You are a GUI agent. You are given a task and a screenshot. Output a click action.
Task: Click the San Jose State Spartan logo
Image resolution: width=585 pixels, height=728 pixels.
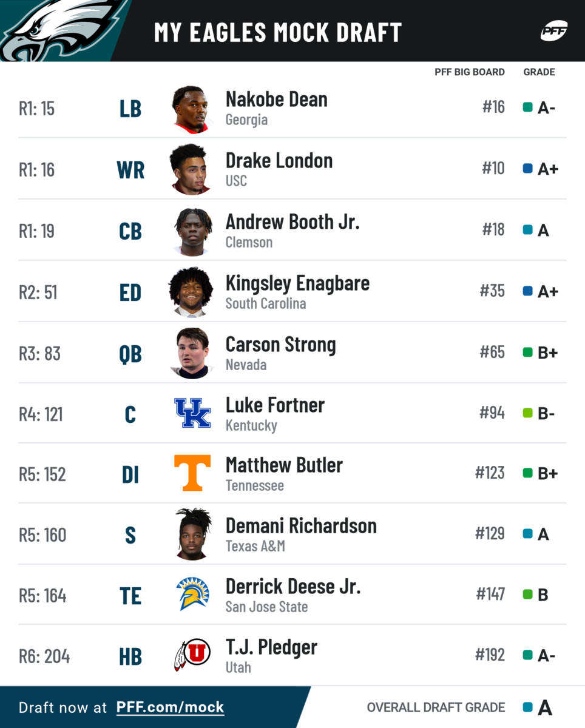coord(192,594)
